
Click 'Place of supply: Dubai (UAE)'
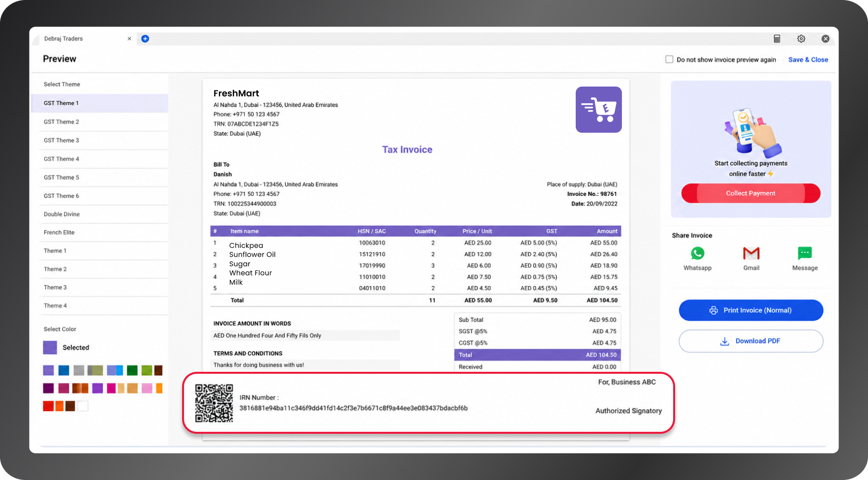tap(582, 185)
